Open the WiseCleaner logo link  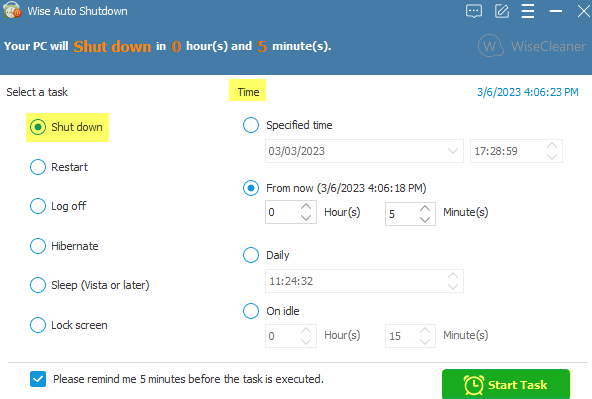point(532,46)
